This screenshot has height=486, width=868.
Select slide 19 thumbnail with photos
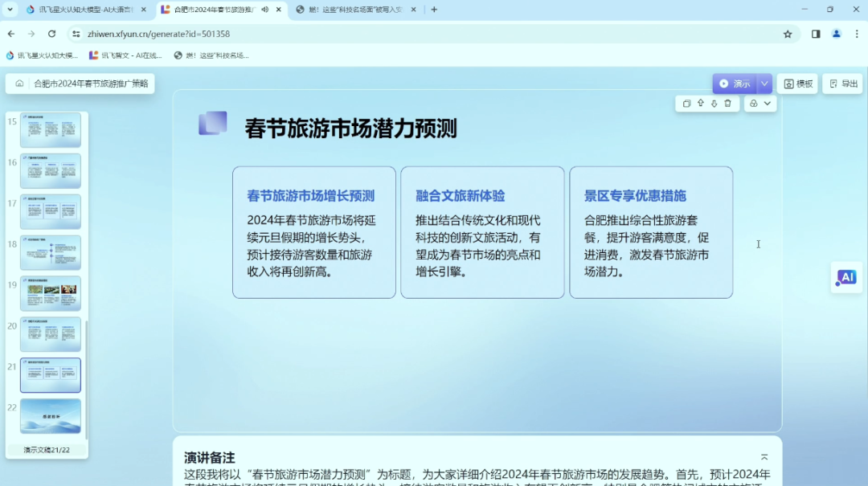[50, 293]
